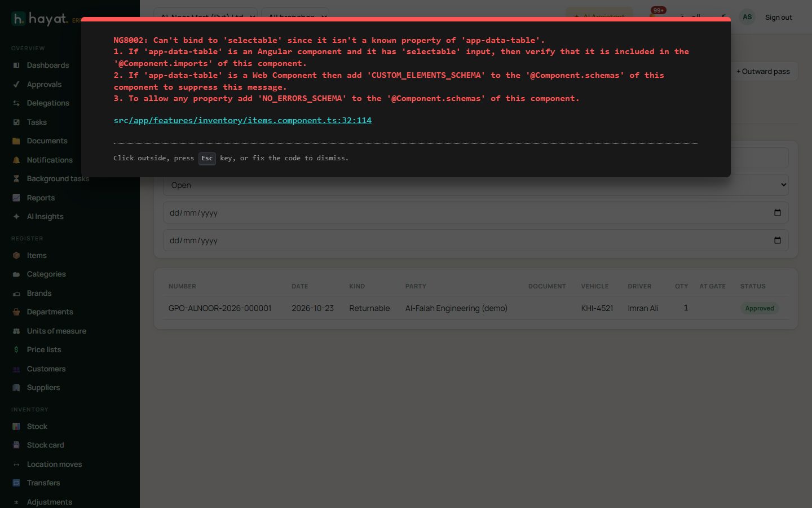Click the AT GATE column header
This screenshot has height=508, width=812.
point(713,286)
